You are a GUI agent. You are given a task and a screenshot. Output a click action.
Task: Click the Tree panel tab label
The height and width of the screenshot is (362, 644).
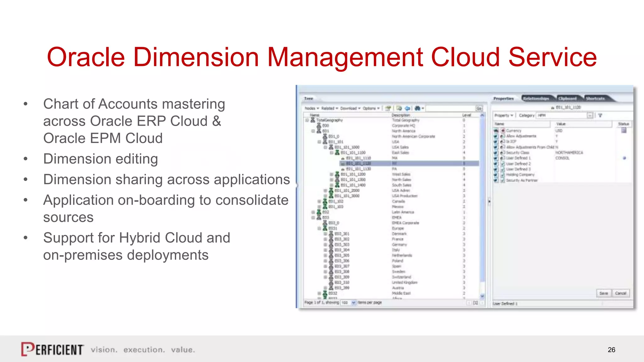[308, 99]
